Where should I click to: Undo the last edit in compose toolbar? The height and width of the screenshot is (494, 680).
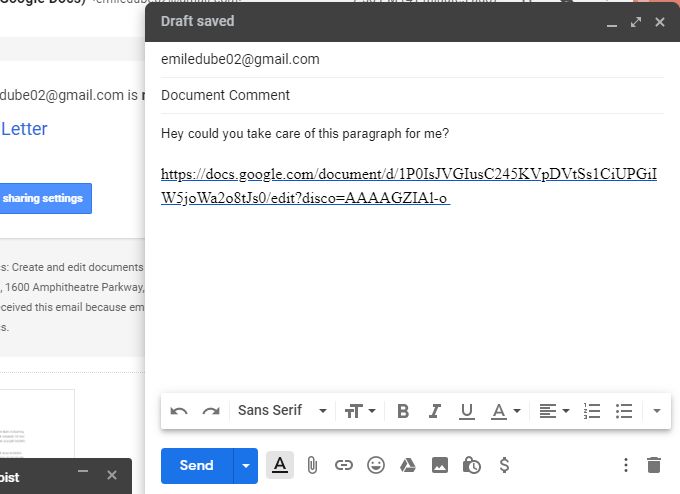coord(179,411)
